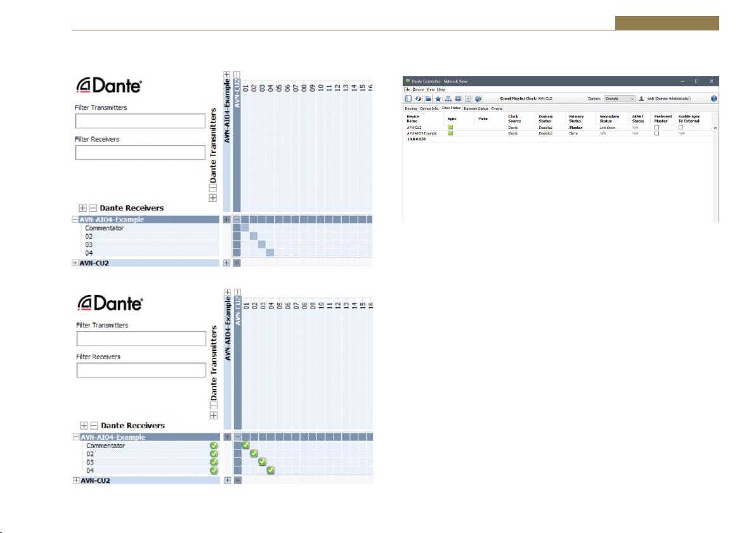Viewport: 756px width, 533px height.
Task: Tick Preferred Master checkbox for AVN-AIO4-Example
Action: 656,133
